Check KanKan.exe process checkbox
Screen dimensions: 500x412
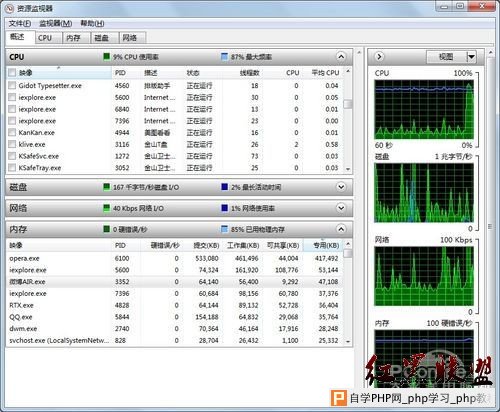[12, 132]
